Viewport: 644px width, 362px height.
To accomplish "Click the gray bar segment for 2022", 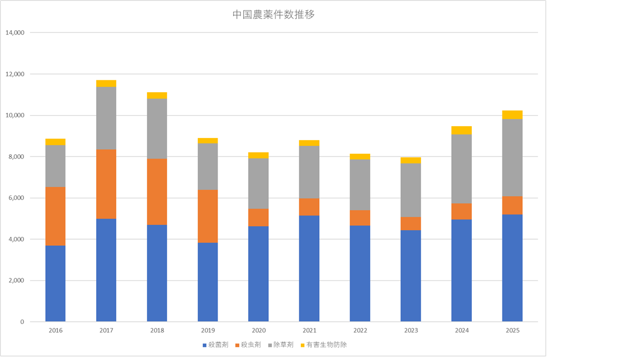I will click(360, 184).
